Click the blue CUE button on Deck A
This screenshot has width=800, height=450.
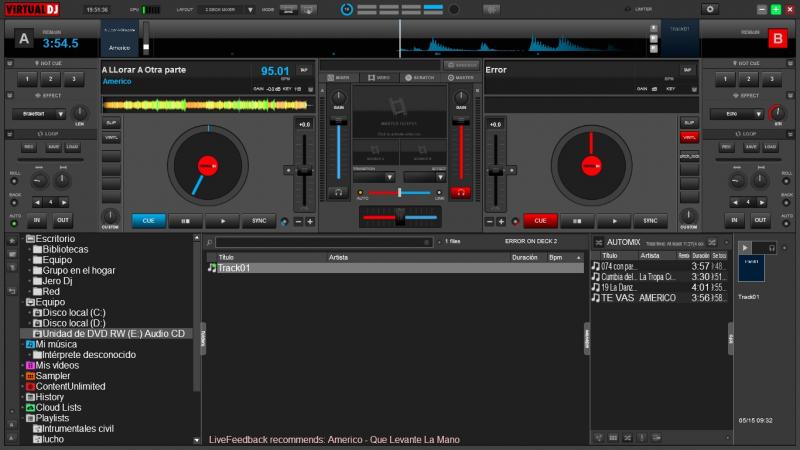(148, 221)
